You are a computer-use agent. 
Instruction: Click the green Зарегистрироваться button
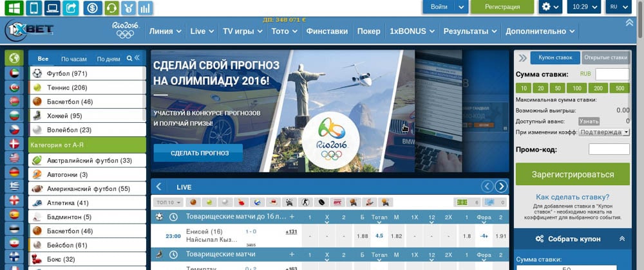point(573,174)
